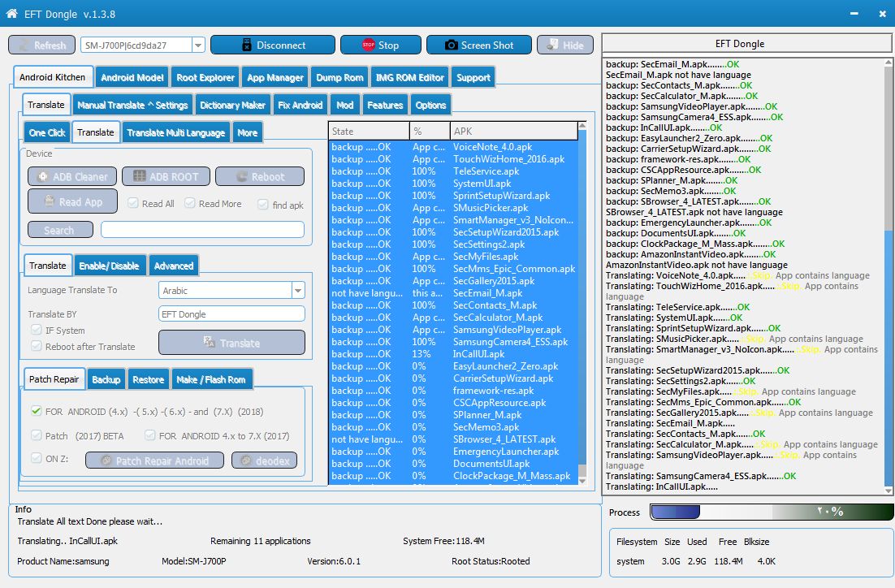The width and height of the screenshot is (895, 588).
Task: Click the deodex gear icon
Action: click(246, 460)
